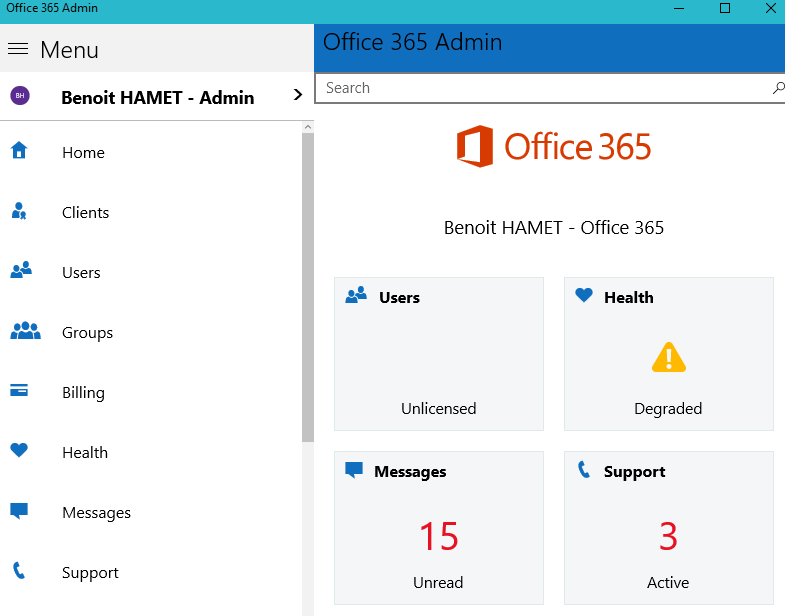Select the Messages menu label
Screen dimensions: 785x616
96,513
